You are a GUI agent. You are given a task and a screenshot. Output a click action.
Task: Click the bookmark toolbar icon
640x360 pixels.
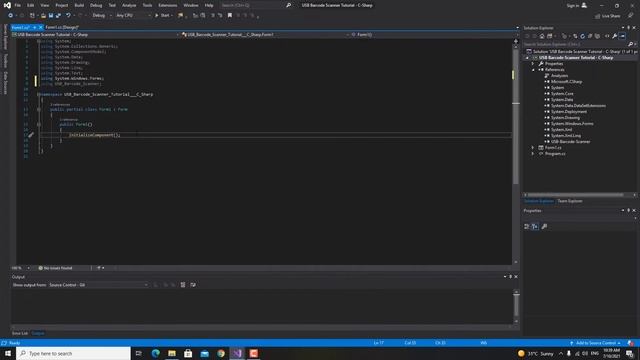230,16
